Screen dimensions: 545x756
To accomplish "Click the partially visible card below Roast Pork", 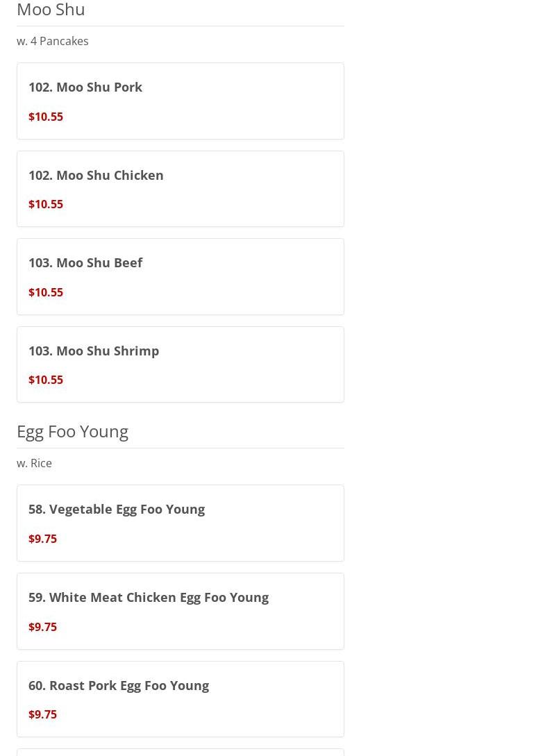I will [x=180, y=753].
